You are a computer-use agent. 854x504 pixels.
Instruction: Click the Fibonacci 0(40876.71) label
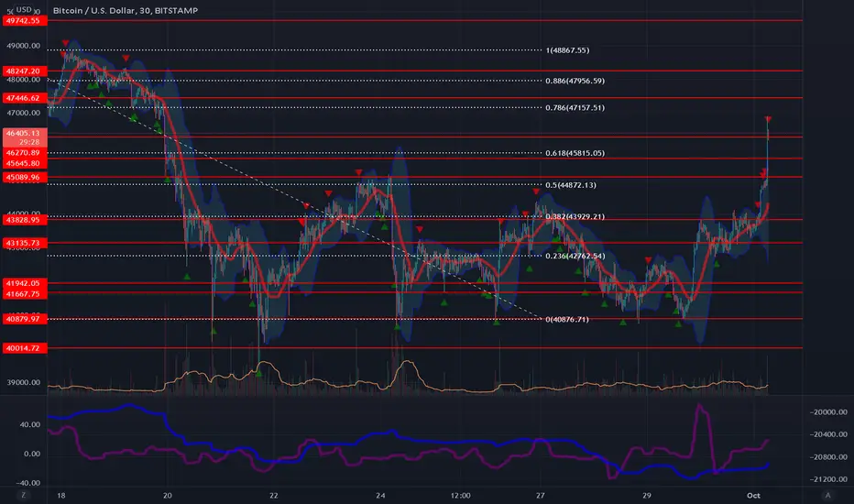[567, 319]
